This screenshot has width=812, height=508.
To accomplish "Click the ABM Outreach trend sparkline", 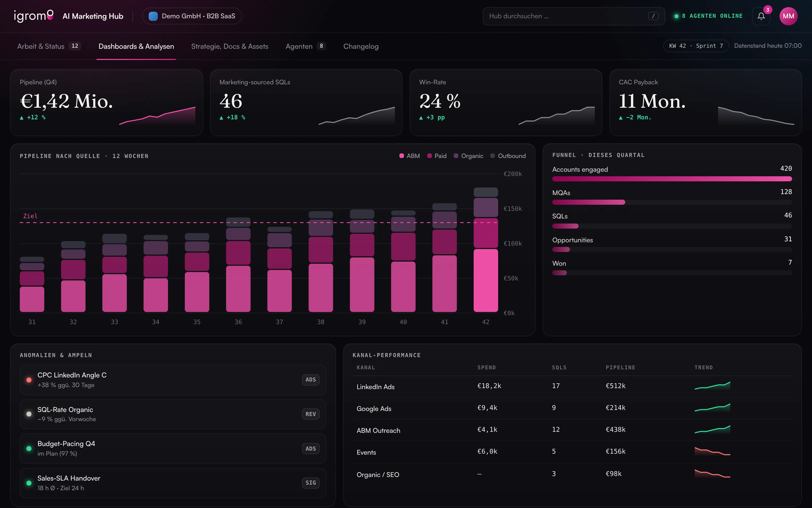I will 712,429.
